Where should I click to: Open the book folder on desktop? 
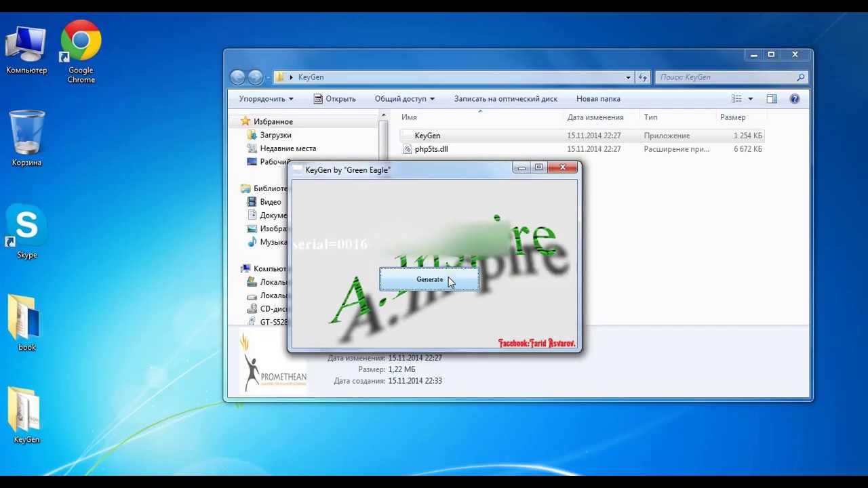tap(26, 323)
